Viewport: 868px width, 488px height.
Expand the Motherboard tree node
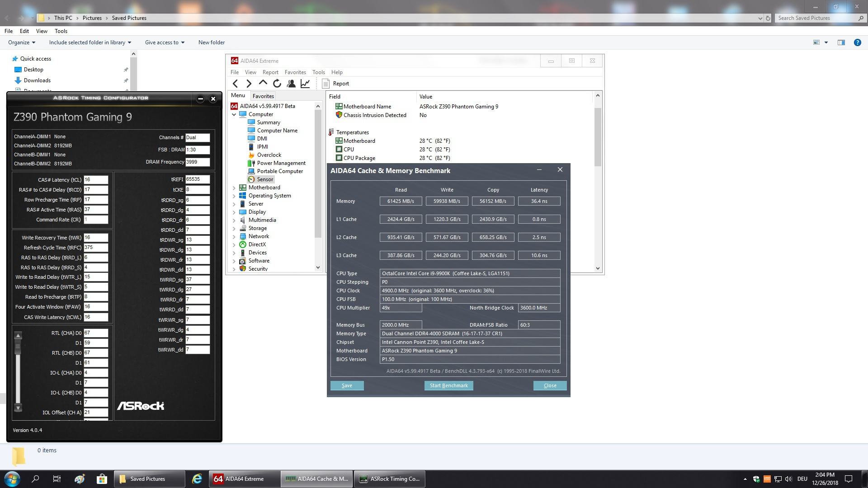tap(234, 188)
